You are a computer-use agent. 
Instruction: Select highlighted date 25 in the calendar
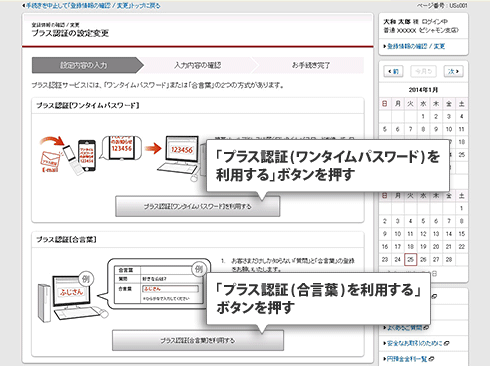pos(410,259)
